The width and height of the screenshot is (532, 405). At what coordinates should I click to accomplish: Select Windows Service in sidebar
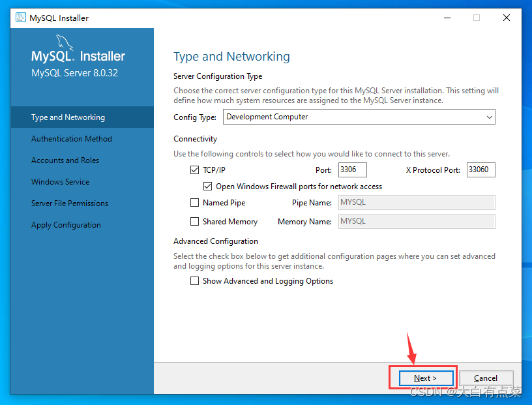coord(61,182)
